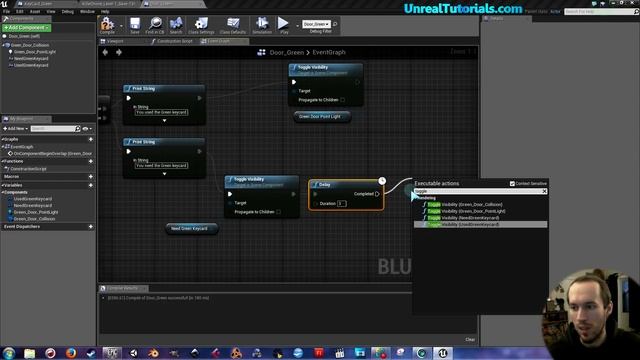Click the magnifier beside the Debug Filter
The image size is (640, 360).
pos(335,24)
